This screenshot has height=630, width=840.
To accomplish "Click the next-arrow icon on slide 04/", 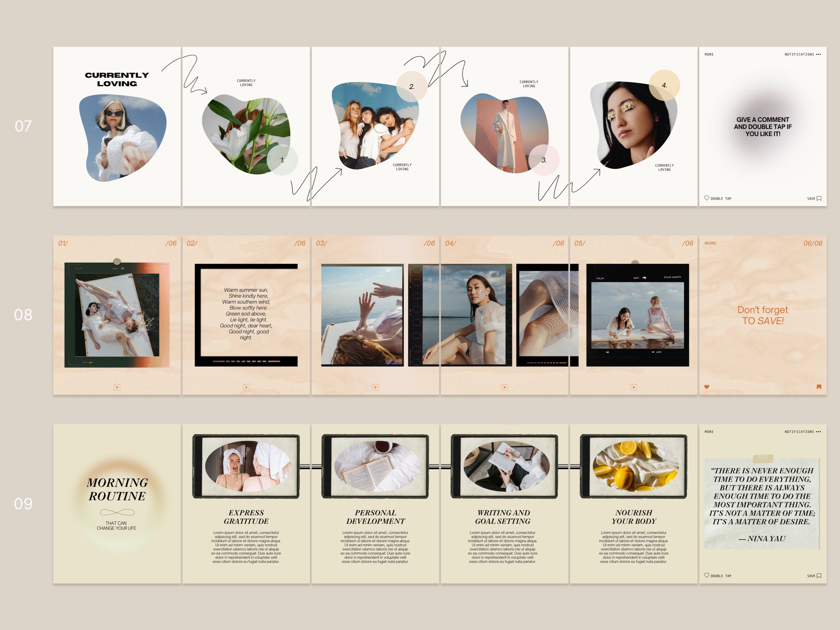I will pos(504,387).
